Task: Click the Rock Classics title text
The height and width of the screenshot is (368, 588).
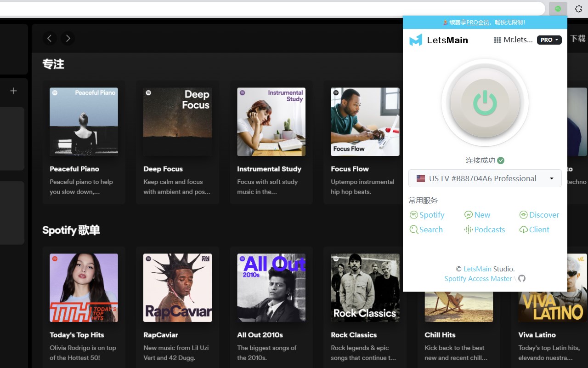Action: (354, 335)
